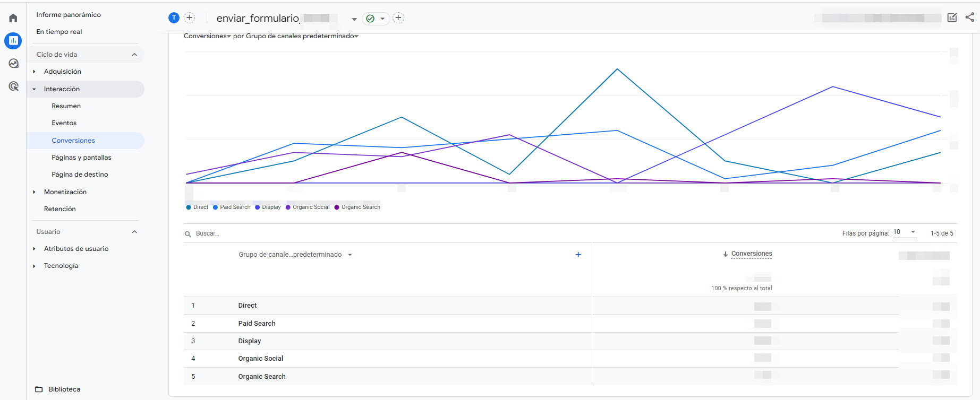Screen dimensions: 980x400
Task: Click the customize report pencil icon
Action: pos(952,18)
